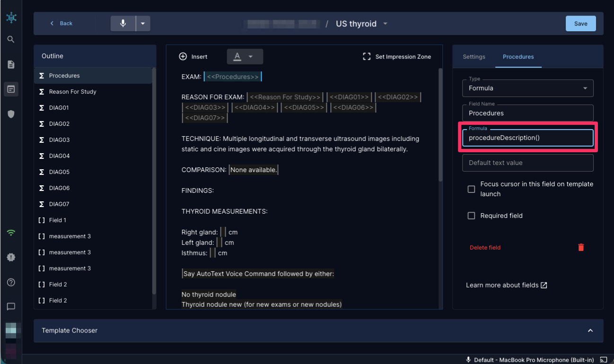Screen dimensions: 614x364
Task: Expand the microphone options dropdown arrow
Action: pos(143,23)
